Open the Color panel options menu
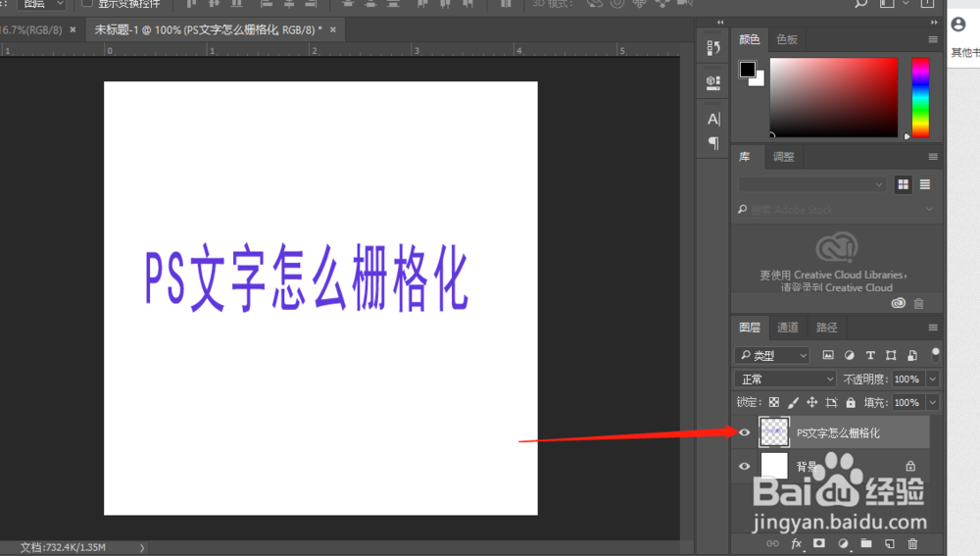 [933, 39]
